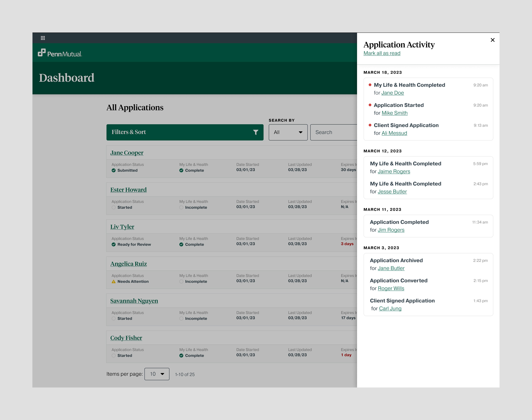The width and height of the screenshot is (532, 420).
Task: Click Ester Howard's Started status circle
Action: 114,207
